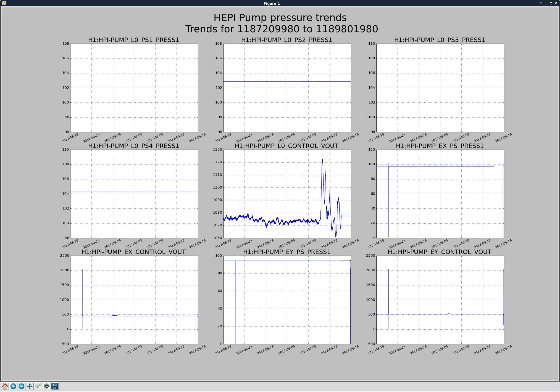
Task: Minimize the Figure 1 window
Action: (x=546, y=3)
